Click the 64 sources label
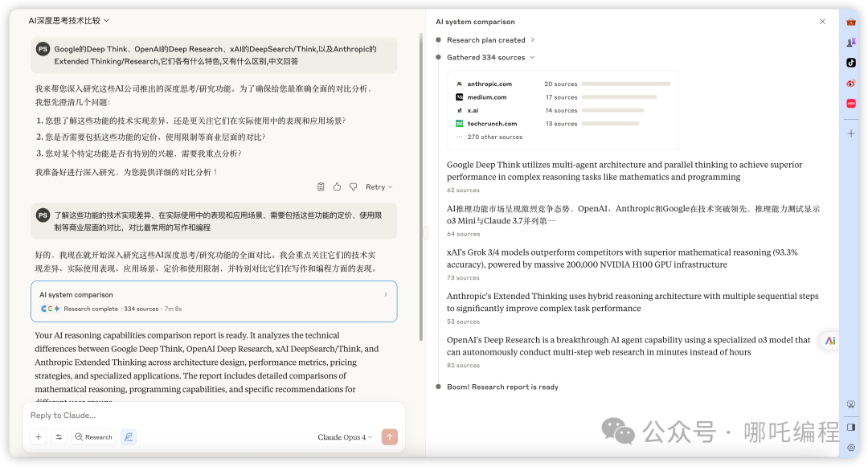Screen dimensions: 868x467 464,234
